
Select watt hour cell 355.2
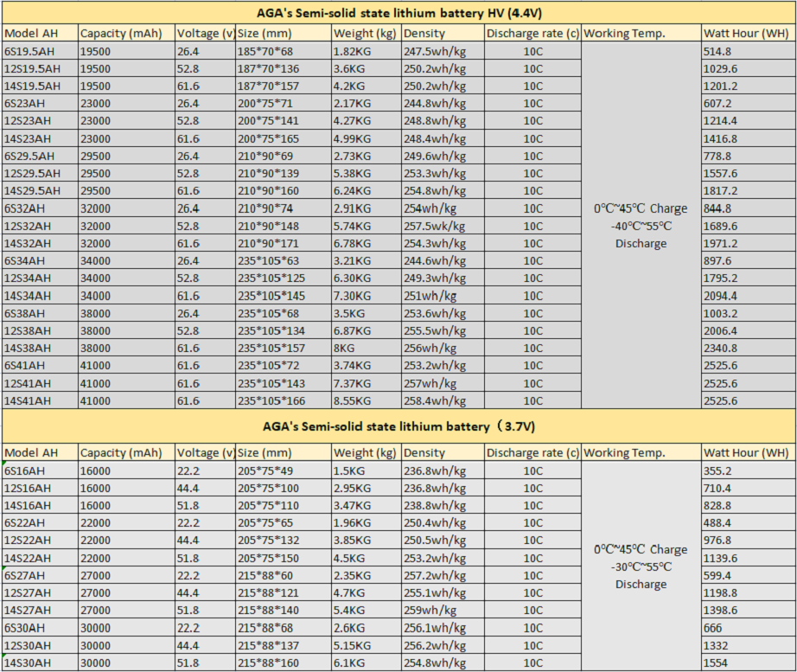pos(749,470)
